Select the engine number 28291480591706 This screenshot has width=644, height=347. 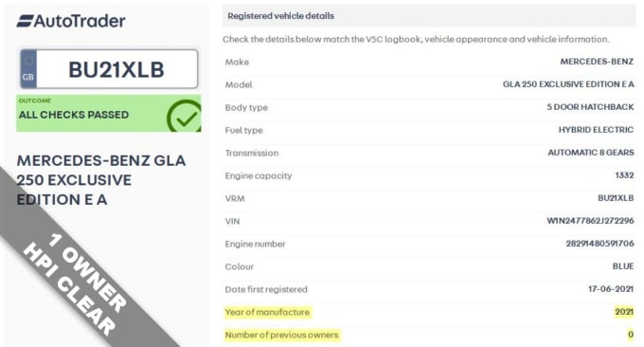point(600,244)
